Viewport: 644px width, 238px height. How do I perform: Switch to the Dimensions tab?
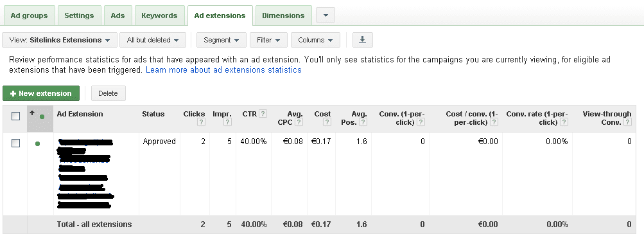pos(283,15)
